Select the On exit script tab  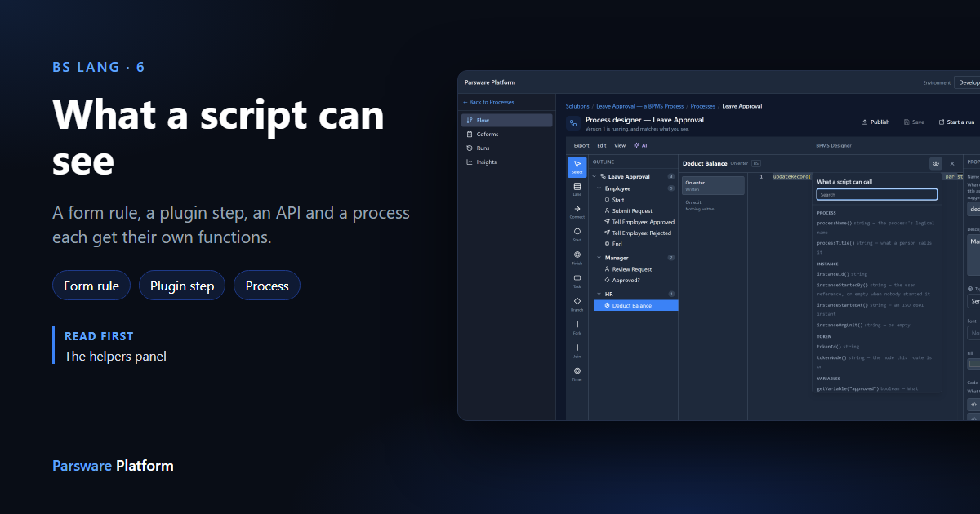coord(713,205)
